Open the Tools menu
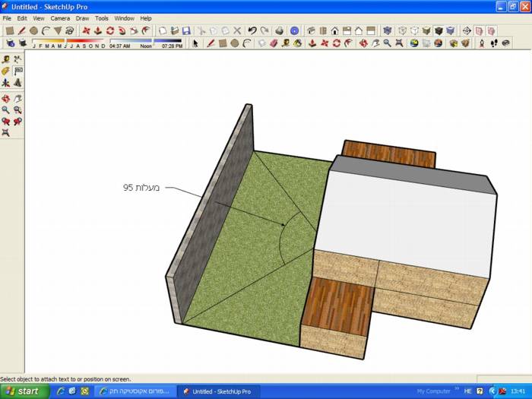 101,18
